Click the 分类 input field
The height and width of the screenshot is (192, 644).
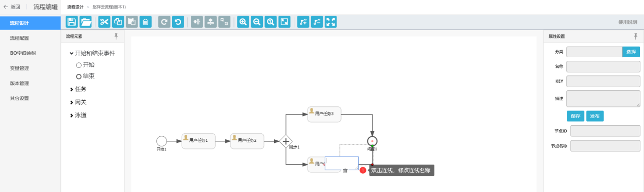594,52
